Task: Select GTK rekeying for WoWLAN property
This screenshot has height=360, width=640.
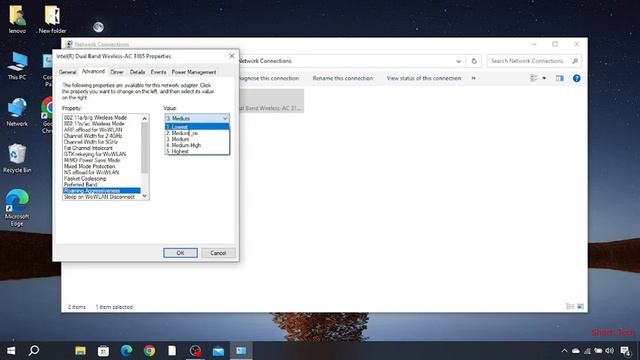Action: click(x=102, y=154)
